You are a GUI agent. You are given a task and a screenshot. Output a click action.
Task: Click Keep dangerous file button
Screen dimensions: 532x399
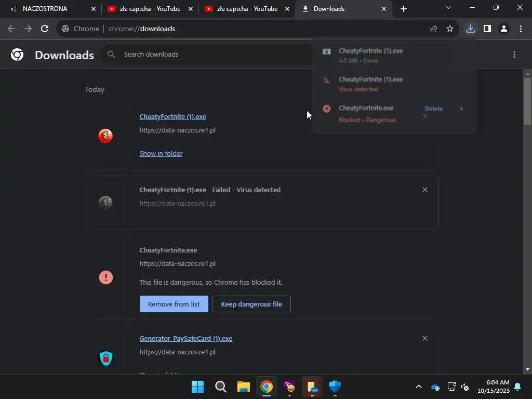[x=251, y=304]
